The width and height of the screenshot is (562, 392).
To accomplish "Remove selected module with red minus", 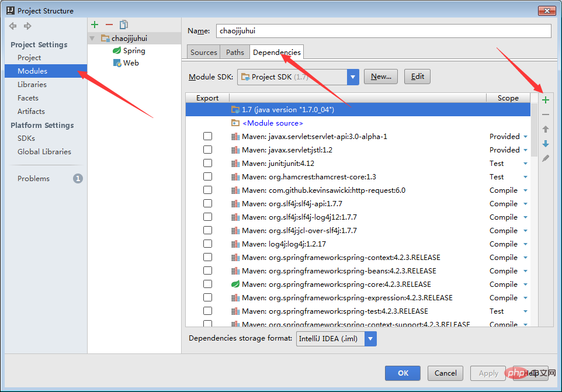I will [x=109, y=25].
